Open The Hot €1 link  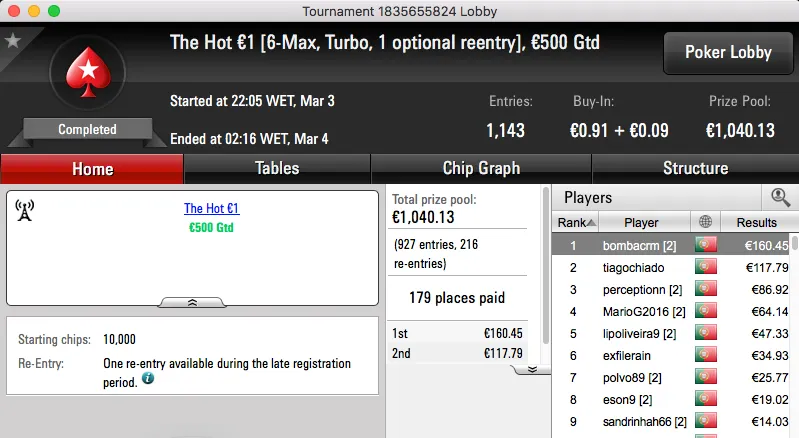point(211,209)
